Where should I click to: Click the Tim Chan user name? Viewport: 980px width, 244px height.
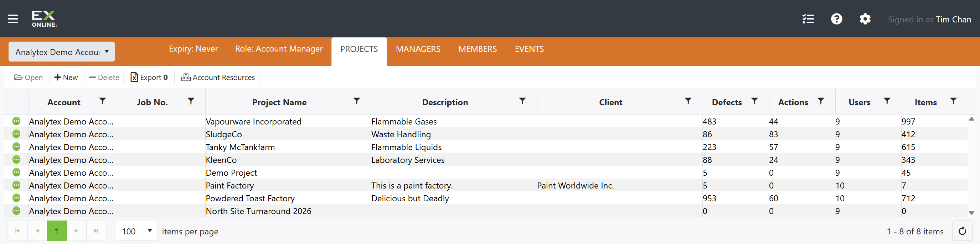(953, 19)
